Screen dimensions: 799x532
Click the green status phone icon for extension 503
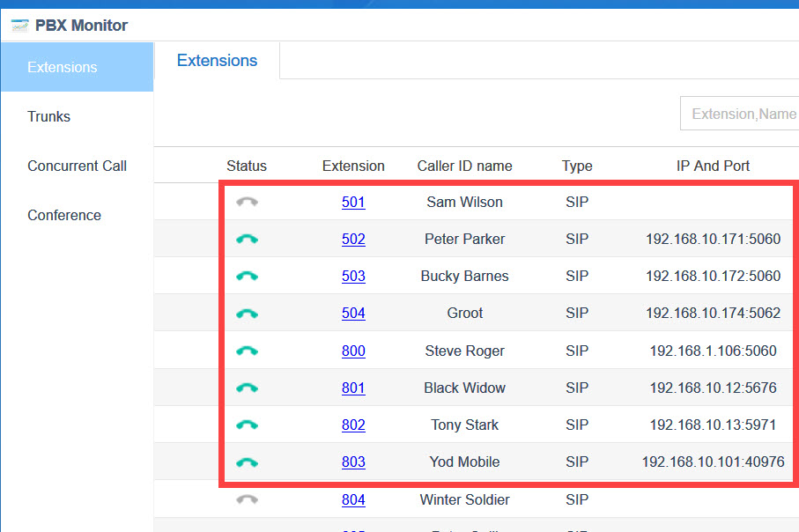(248, 277)
